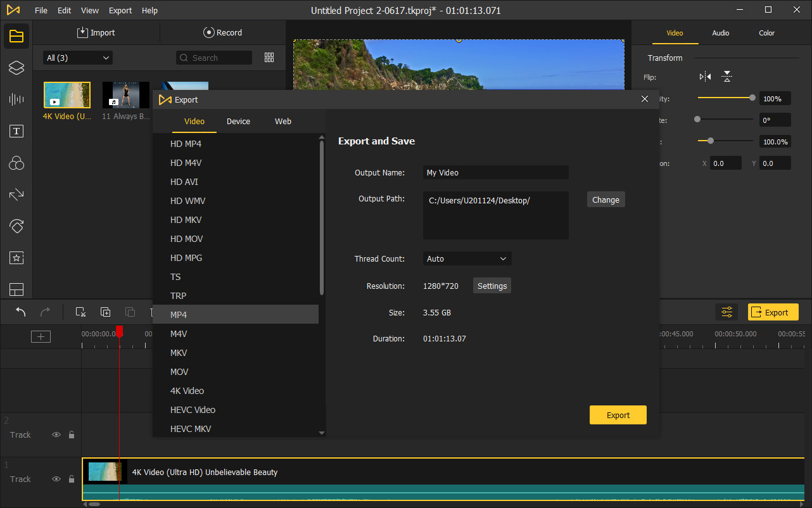Screen dimensions: 812x508
Task: Open the Media library panel
Action: tap(16, 35)
